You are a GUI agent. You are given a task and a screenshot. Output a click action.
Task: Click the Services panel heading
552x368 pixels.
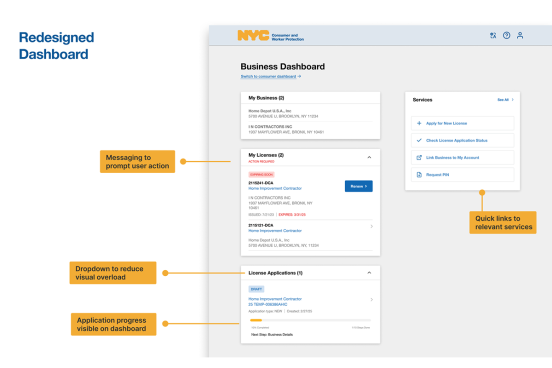click(x=422, y=100)
